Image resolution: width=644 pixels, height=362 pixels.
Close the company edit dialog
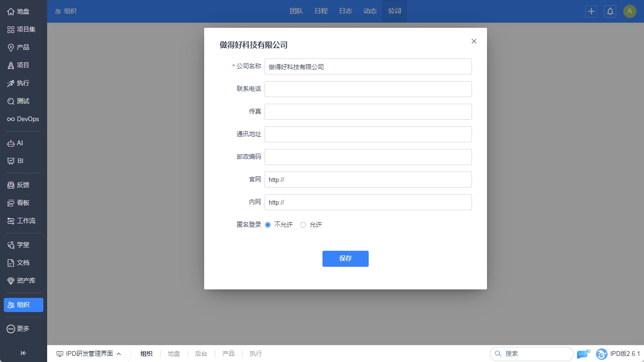tap(474, 41)
